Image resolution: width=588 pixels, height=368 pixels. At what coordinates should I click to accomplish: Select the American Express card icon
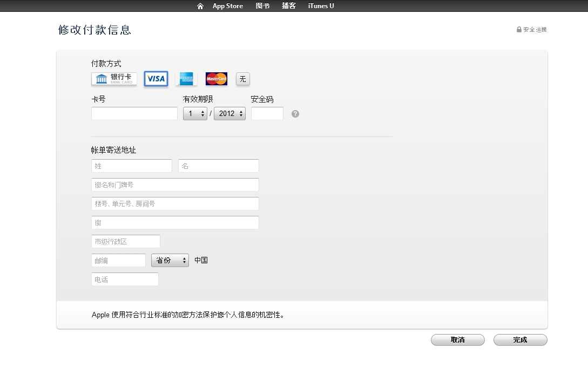[186, 79]
